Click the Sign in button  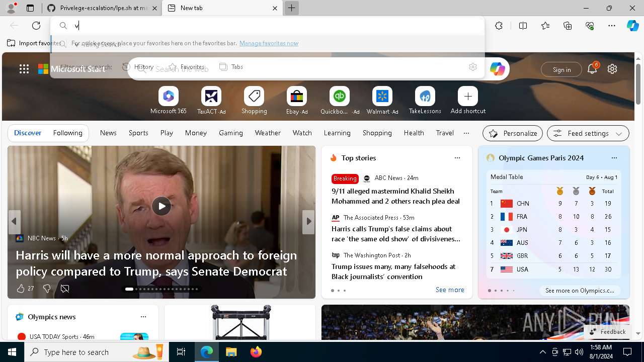[x=561, y=69]
